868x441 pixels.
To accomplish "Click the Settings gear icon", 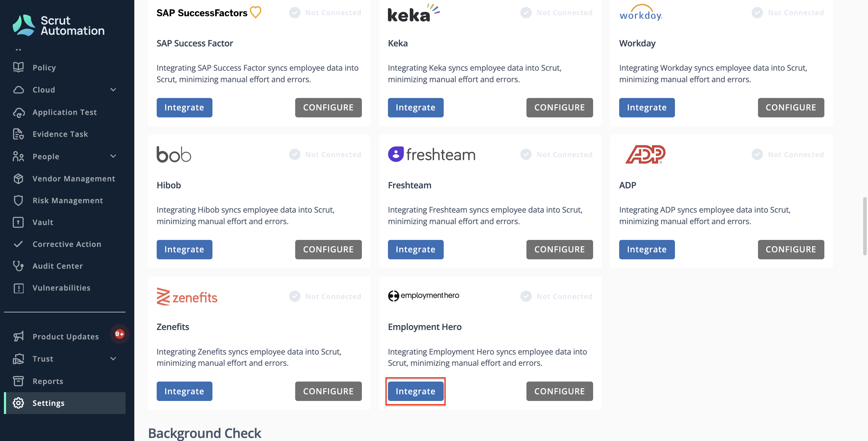I will [18, 403].
